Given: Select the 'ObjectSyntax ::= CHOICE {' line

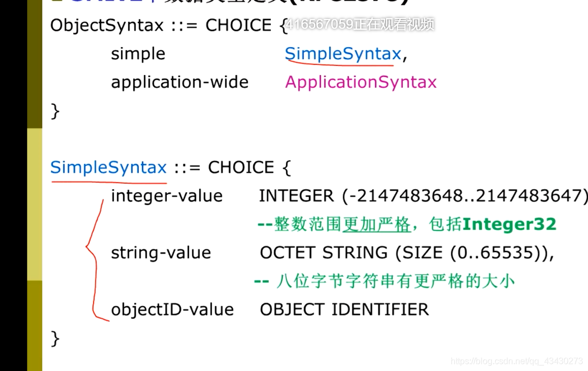Looking at the screenshot, I should [169, 26].
